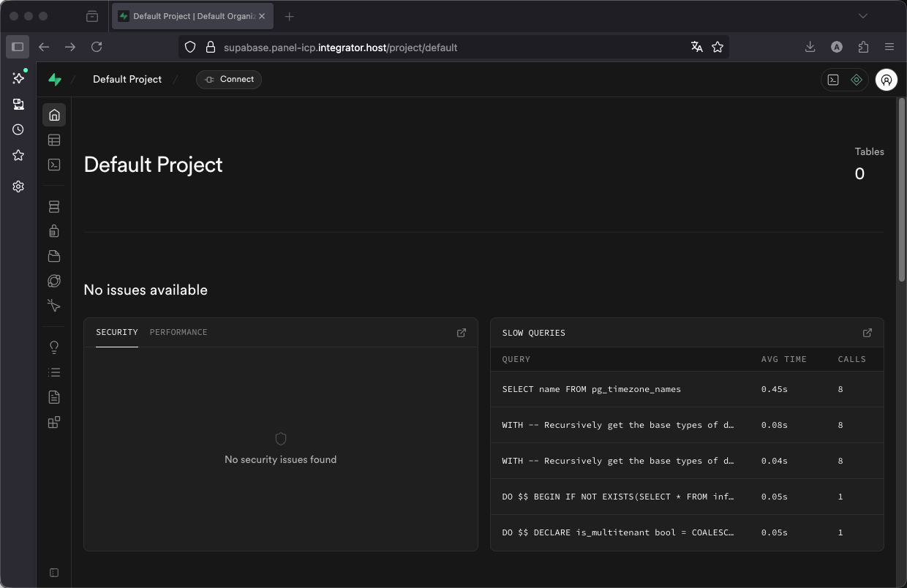Select the Security tab

click(117, 332)
